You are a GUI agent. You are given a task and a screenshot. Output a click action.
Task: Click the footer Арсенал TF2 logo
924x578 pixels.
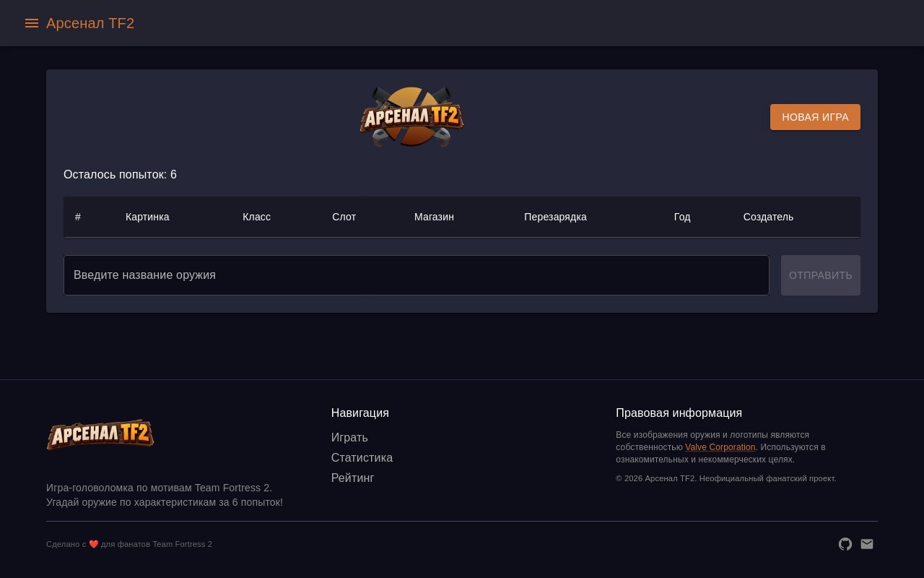[x=100, y=435]
